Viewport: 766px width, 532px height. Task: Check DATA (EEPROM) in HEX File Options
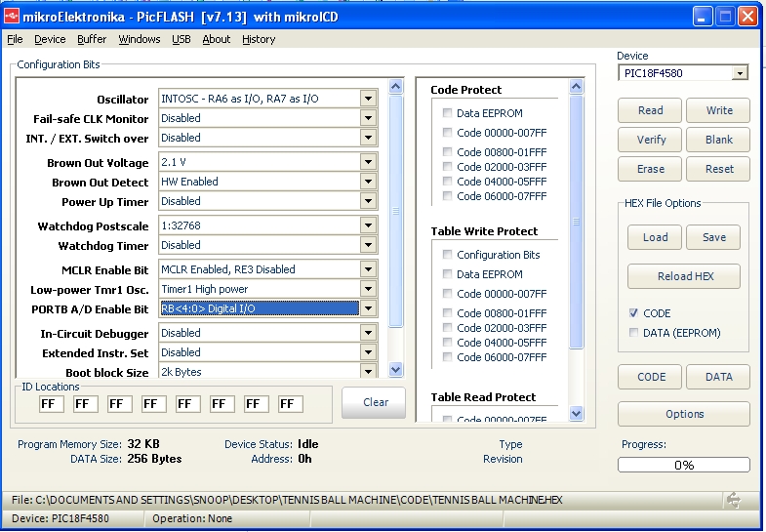(x=633, y=333)
